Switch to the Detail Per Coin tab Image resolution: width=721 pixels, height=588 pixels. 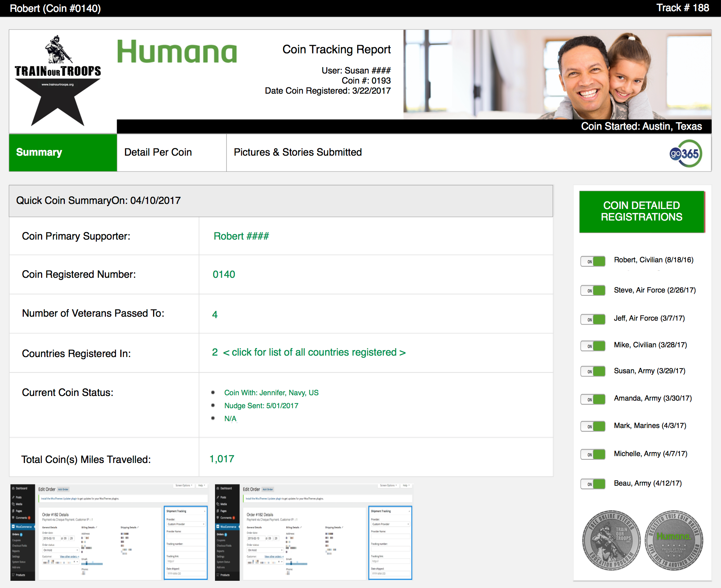(x=172, y=152)
